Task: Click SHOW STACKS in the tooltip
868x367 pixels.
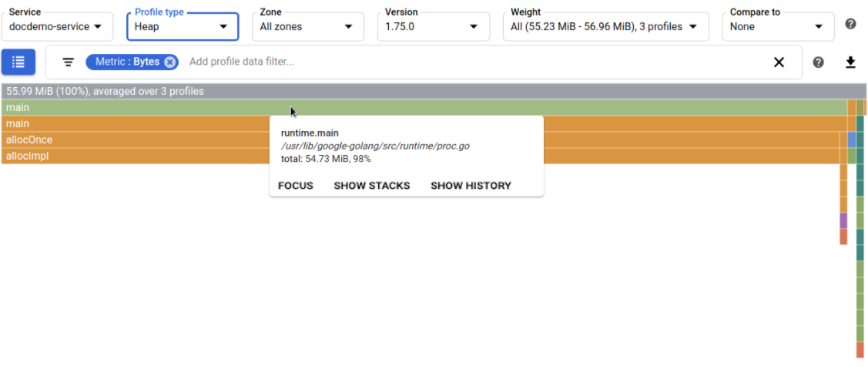Action: [x=372, y=185]
